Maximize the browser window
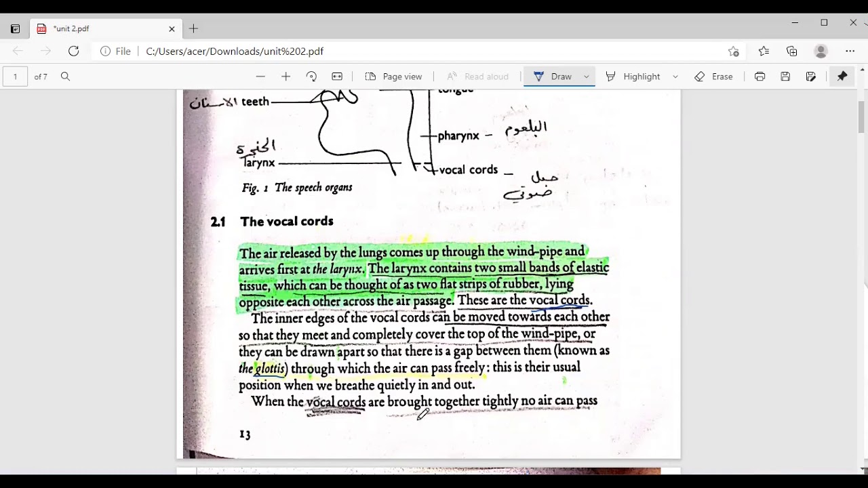The height and width of the screenshot is (488, 868). click(x=824, y=22)
